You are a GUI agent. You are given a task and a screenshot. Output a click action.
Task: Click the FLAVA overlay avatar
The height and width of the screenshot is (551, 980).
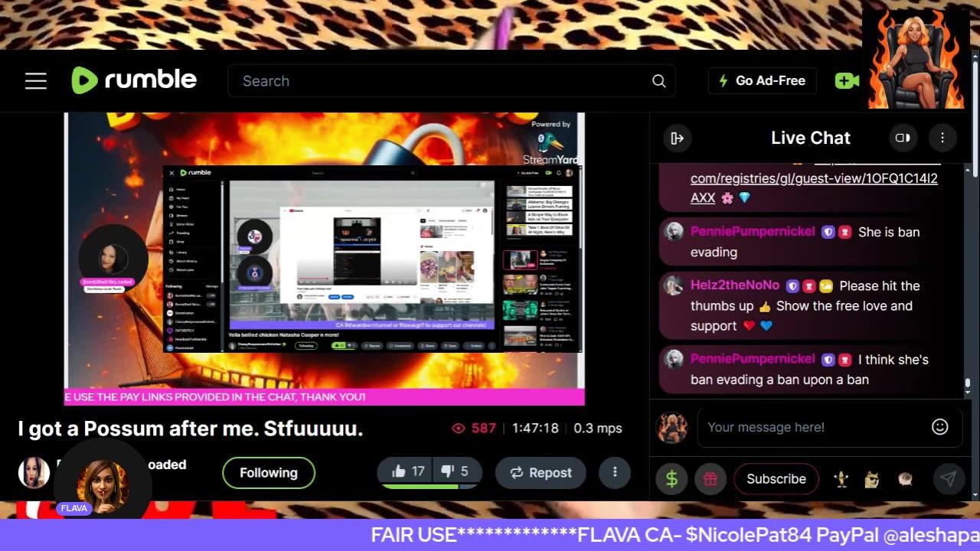pyautogui.click(x=102, y=487)
